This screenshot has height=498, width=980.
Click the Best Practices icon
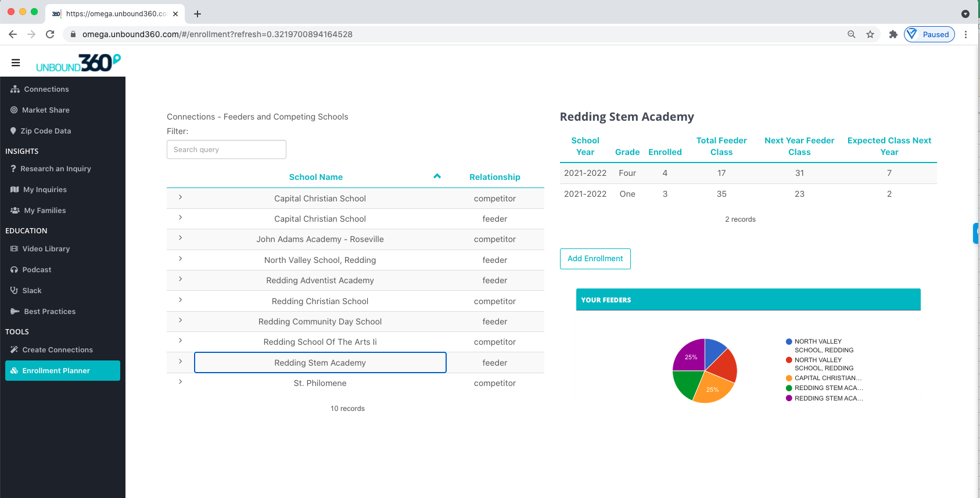(15, 312)
